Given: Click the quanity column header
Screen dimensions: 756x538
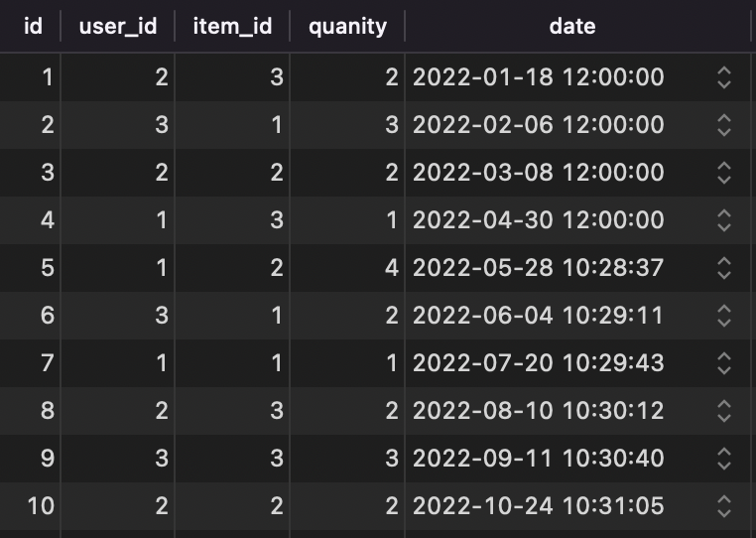Looking at the screenshot, I should point(347,27).
